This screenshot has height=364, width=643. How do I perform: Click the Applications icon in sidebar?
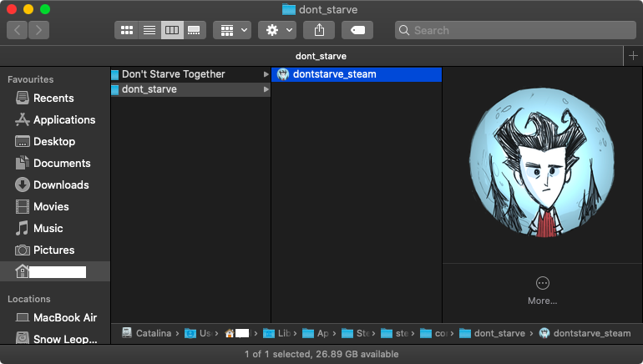coord(23,119)
